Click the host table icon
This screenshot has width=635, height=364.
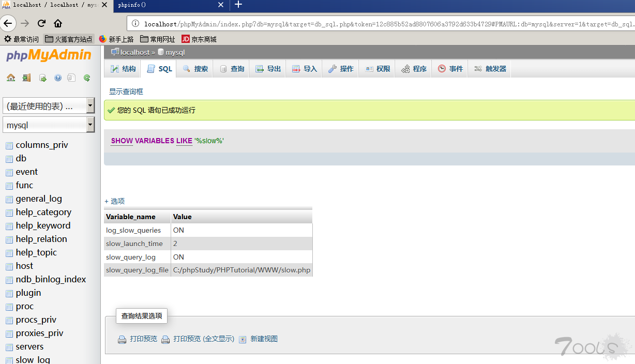9,267
